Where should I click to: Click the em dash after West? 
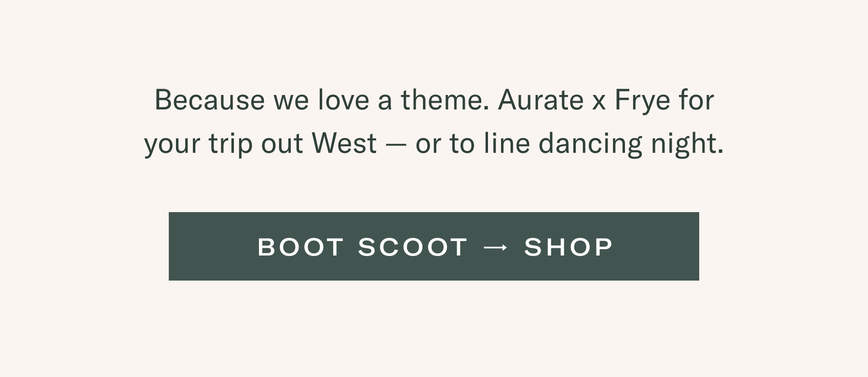pos(396,145)
